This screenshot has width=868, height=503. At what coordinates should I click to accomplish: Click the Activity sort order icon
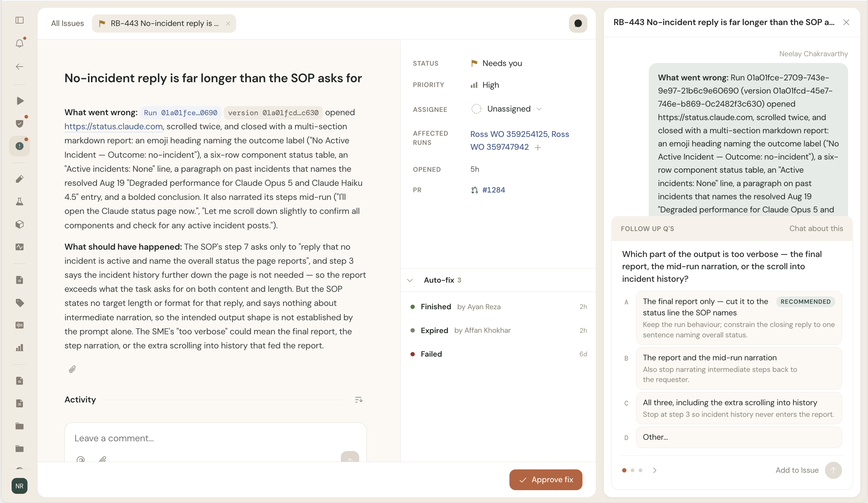359,400
